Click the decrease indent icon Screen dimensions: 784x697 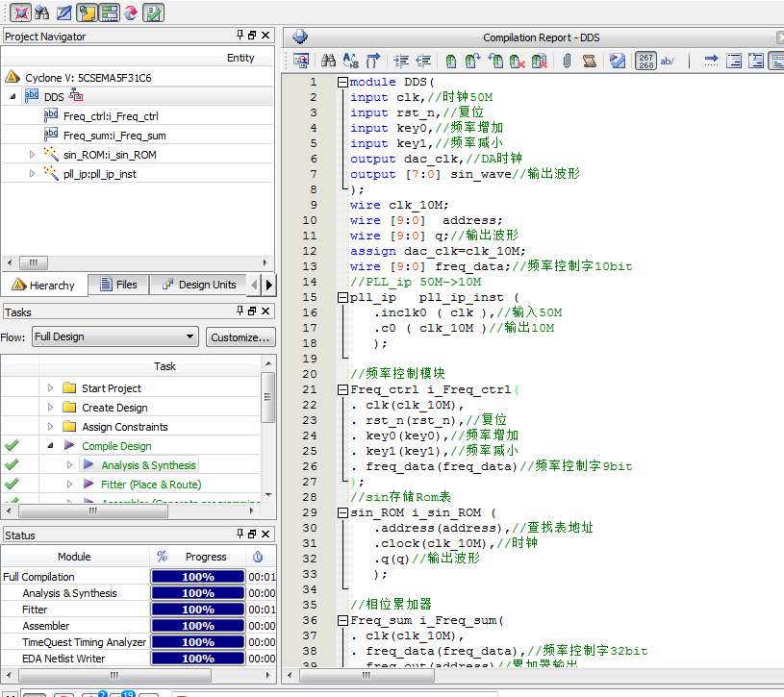pyautogui.click(x=422, y=61)
